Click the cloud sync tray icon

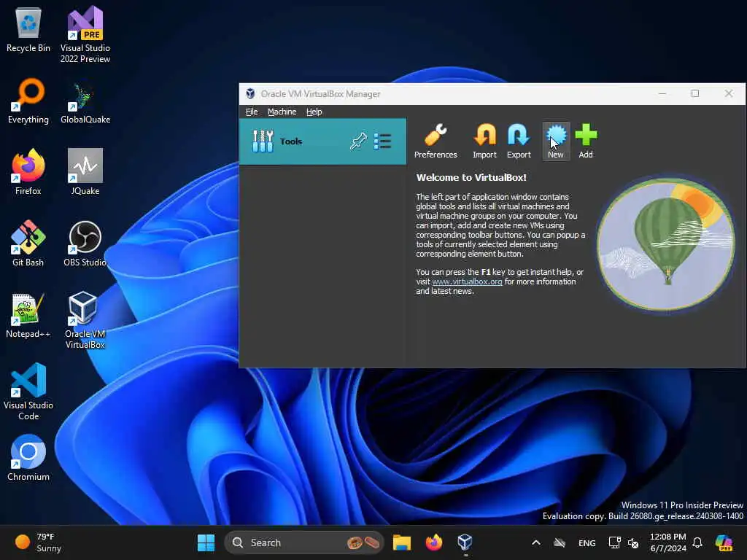coord(560,542)
